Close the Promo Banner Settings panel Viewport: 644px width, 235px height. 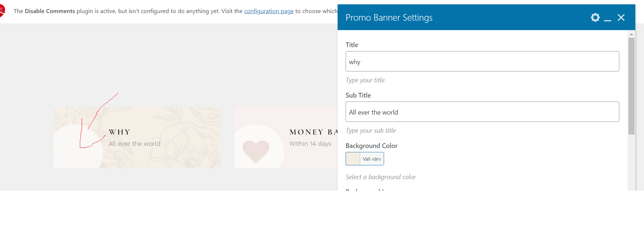[621, 17]
